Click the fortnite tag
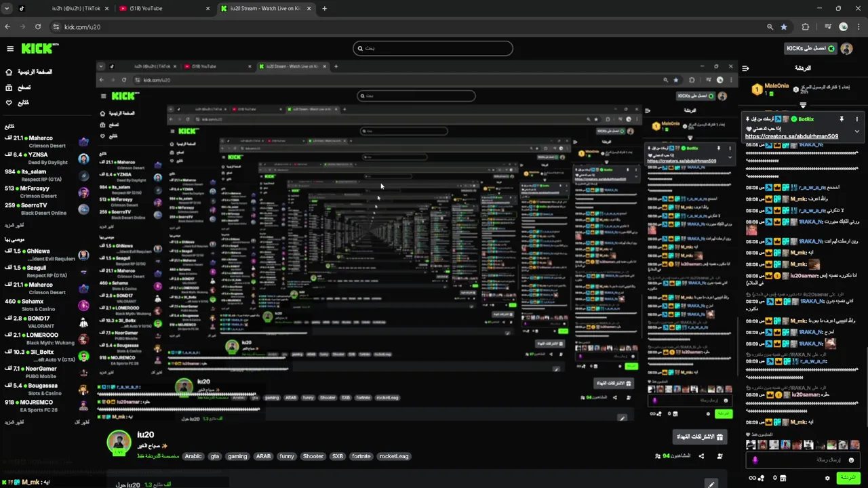Viewport: 868px width, 488px height. click(361, 456)
